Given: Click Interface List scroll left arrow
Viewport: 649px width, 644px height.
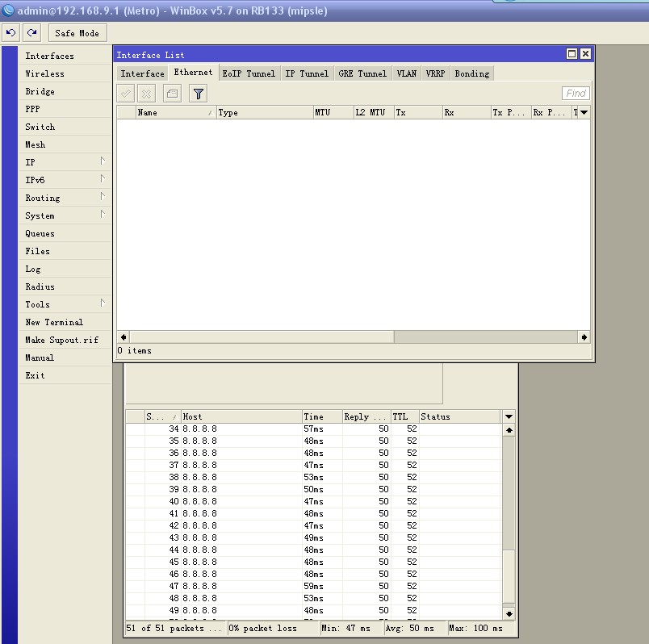Looking at the screenshot, I should click(124, 337).
